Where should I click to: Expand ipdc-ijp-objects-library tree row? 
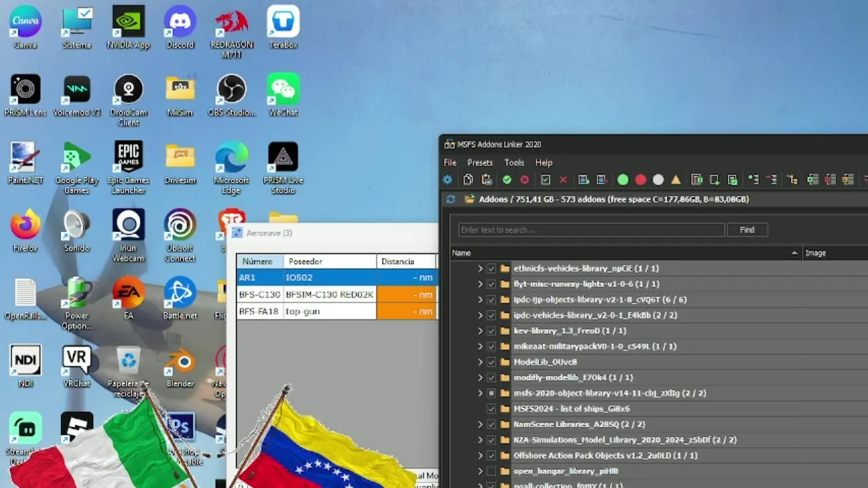[479, 300]
